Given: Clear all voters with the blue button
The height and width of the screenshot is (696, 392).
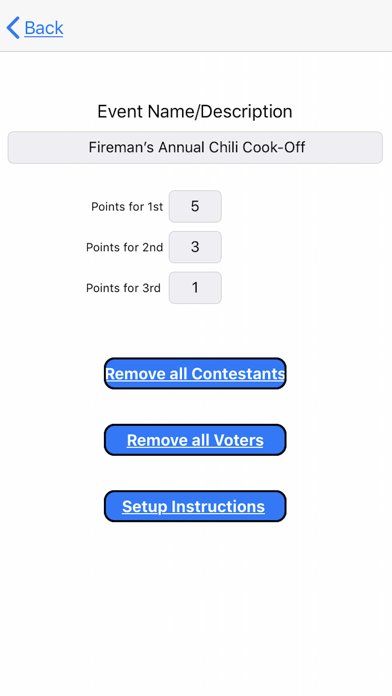Looking at the screenshot, I should [x=195, y=440].
